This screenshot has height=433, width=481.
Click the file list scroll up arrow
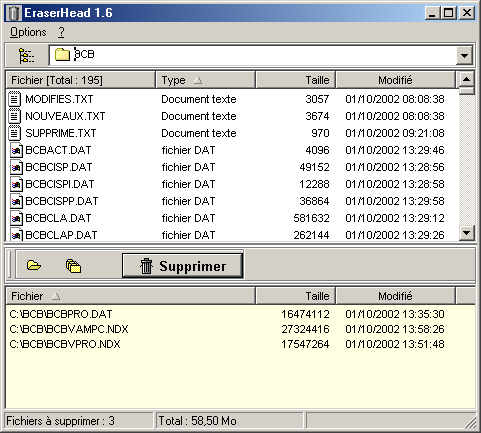(467, 79)
